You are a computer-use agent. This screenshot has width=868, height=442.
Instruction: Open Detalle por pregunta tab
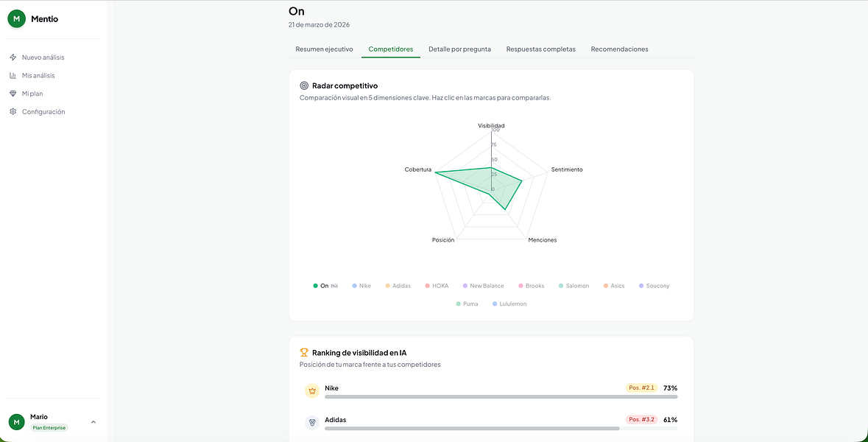(459, 49)
